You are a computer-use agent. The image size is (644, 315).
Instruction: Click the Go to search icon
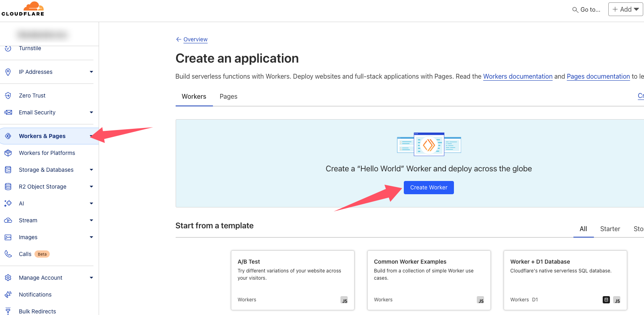pyautogui.click(x=575, y=10)
